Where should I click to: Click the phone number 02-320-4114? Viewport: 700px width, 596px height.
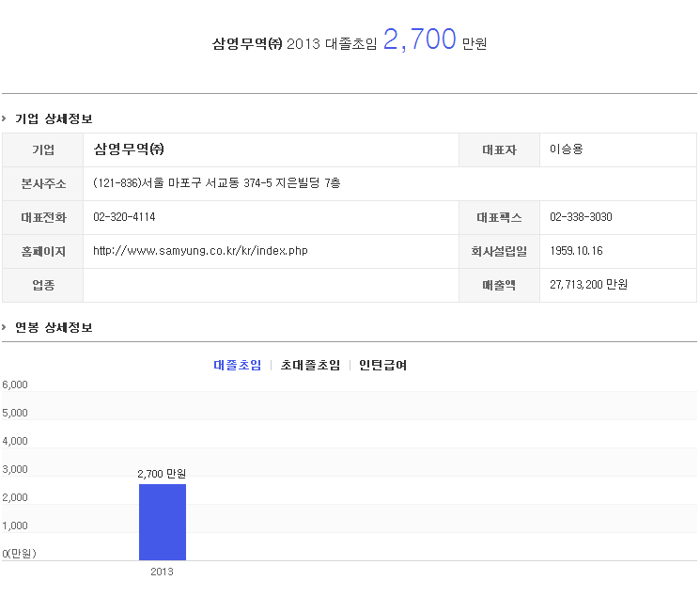[x=124, y=217]
